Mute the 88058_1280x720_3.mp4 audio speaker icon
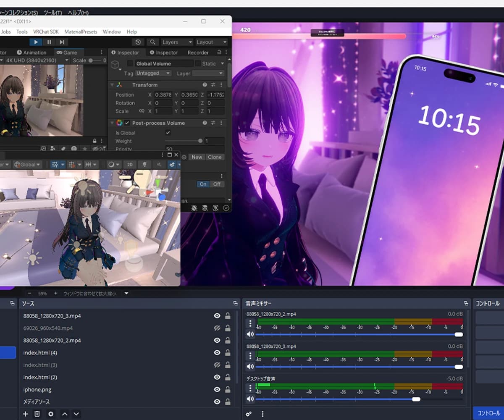504x420 pixels. pos(250,367)
